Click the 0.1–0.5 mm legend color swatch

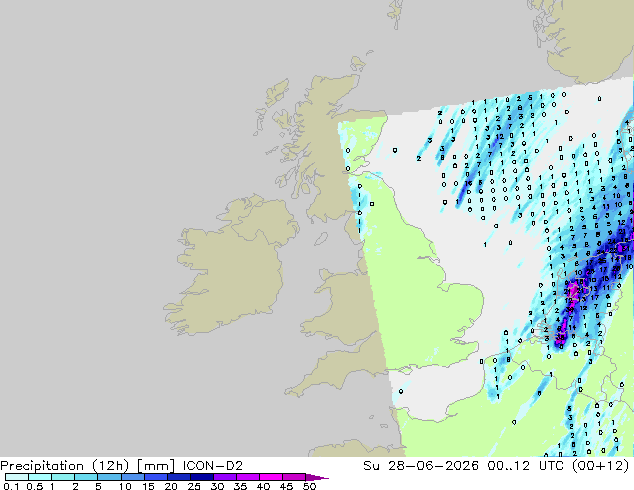[17, 477]
